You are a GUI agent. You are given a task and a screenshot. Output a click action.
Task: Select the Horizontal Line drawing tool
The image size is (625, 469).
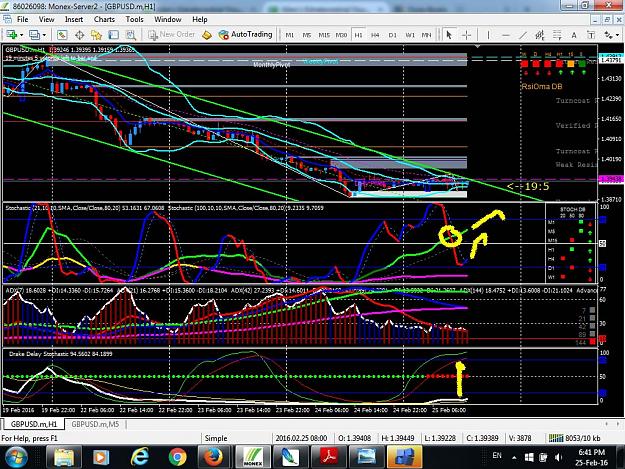pyautogui.click(x=505, y=35)
